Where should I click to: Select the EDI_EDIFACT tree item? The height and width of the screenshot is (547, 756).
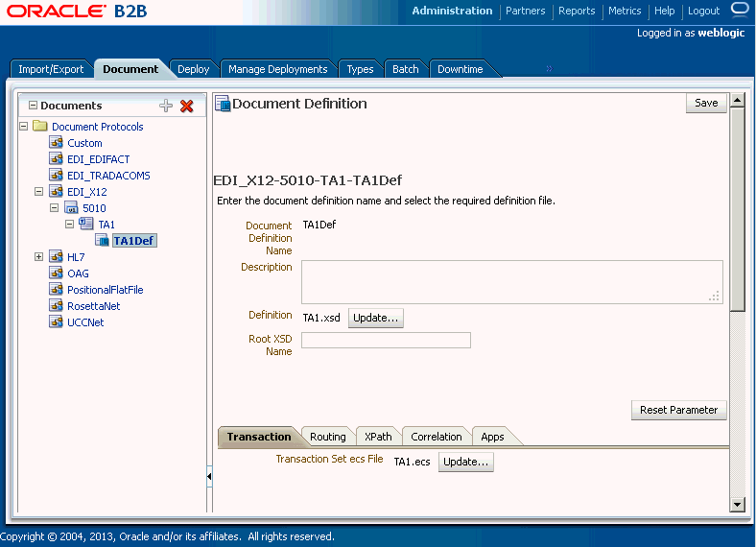tap(99, 159)
